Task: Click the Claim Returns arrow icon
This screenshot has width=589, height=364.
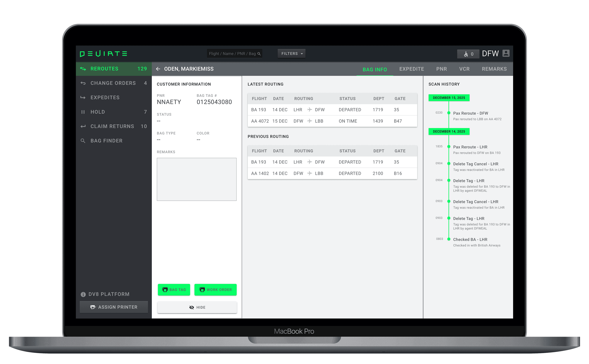Action: click(83, 126)
